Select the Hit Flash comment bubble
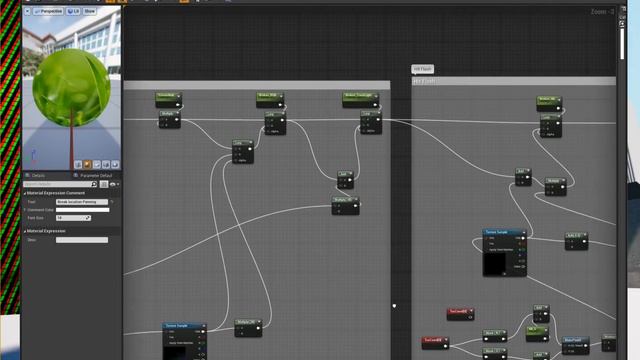Screen dimensions: 640x360 422,69
